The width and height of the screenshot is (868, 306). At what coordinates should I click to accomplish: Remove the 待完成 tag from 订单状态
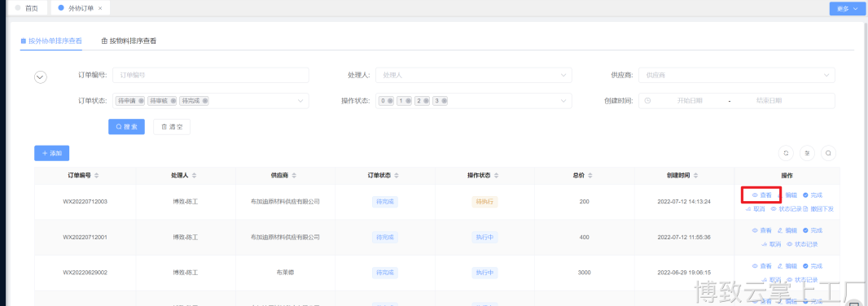[205, 101]
